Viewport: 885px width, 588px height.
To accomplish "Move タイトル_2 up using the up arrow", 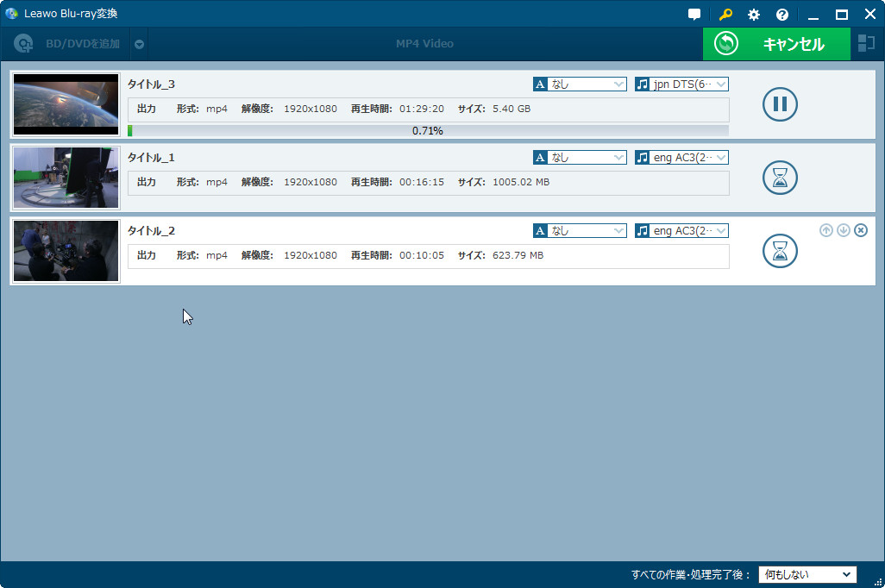I will (x=825, y=229).
